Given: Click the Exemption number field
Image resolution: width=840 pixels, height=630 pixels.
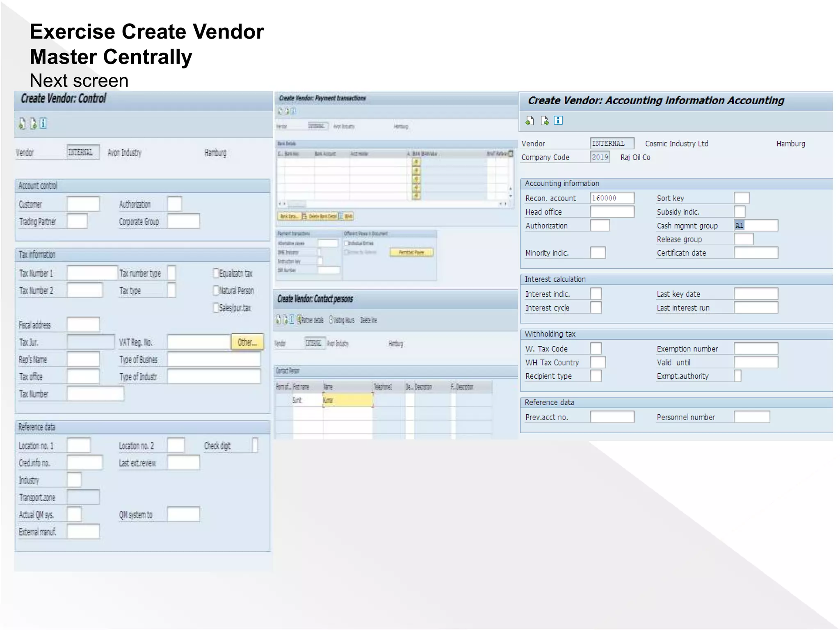Looking at the screenshot, I should click(x=756, y=348).
